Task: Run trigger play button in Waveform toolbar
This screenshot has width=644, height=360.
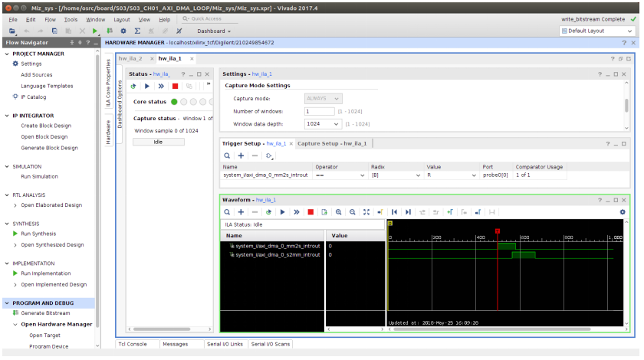Action: tap(283, 212)
